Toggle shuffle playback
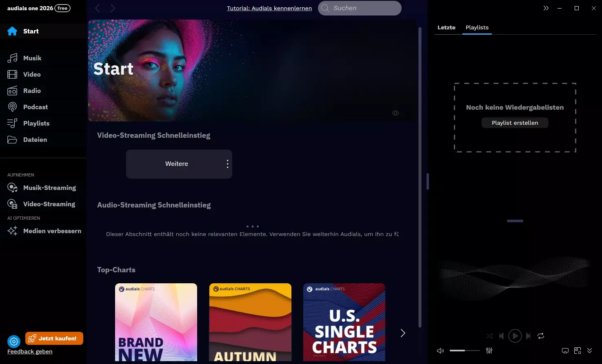This screenshot has width=602, height=364. [489, 336]
